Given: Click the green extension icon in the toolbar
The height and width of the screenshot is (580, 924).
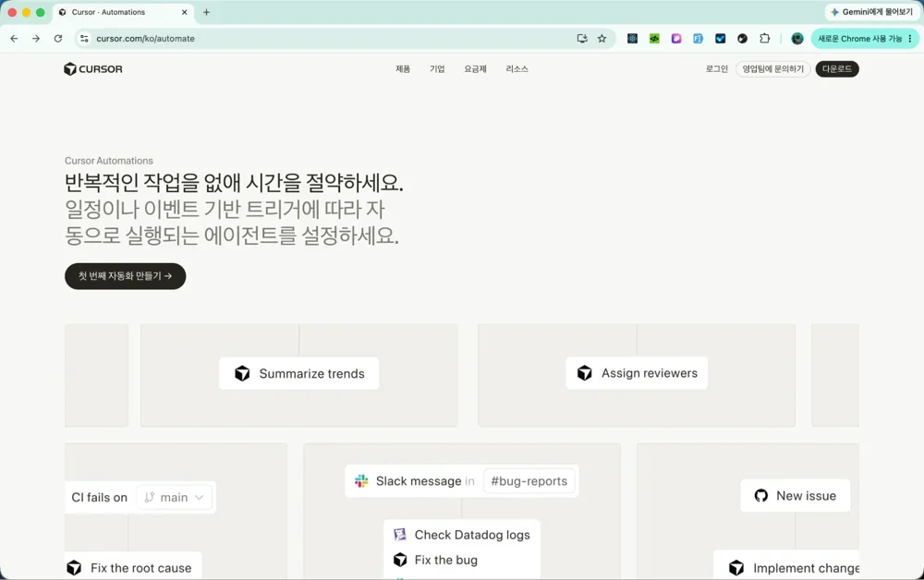Looking at the screenshot, I should [x=654, y=38].
